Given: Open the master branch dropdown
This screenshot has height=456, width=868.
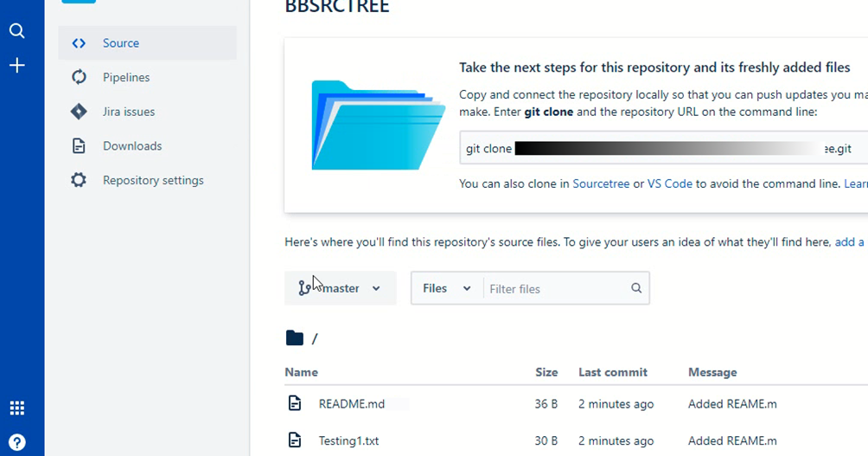Looking at the screenshot, I should pyautogui.click(x=340, y=289).
